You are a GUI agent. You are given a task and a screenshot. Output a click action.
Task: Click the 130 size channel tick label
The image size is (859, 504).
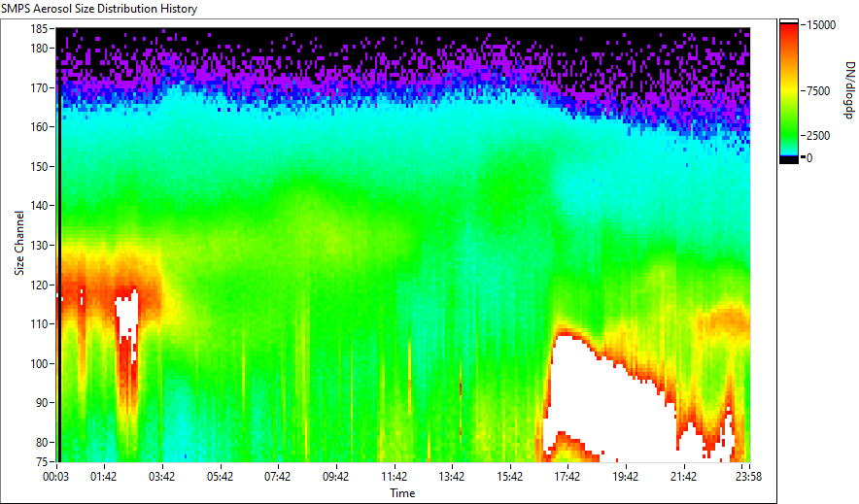pos(40,246)
